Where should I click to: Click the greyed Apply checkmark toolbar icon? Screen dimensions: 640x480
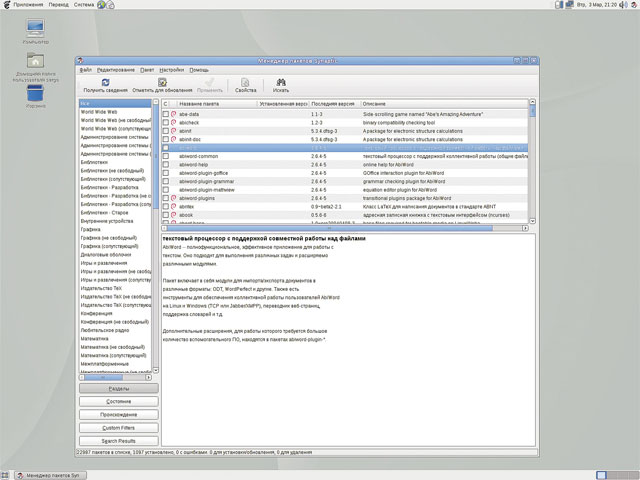pyautogui.click(x=210, y=82)
